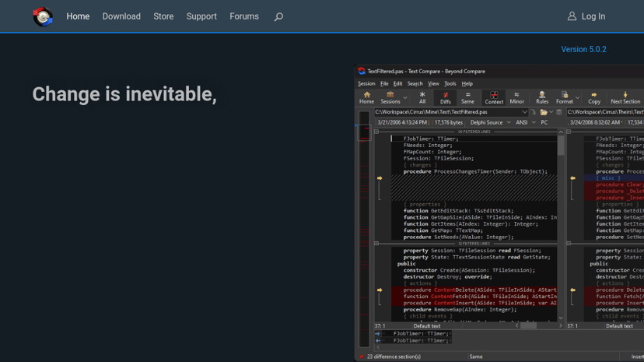This screenshot has height=362, width=644.
Task: Click the 23 difference section(s) status text
Action: click(x=394, y=357)
